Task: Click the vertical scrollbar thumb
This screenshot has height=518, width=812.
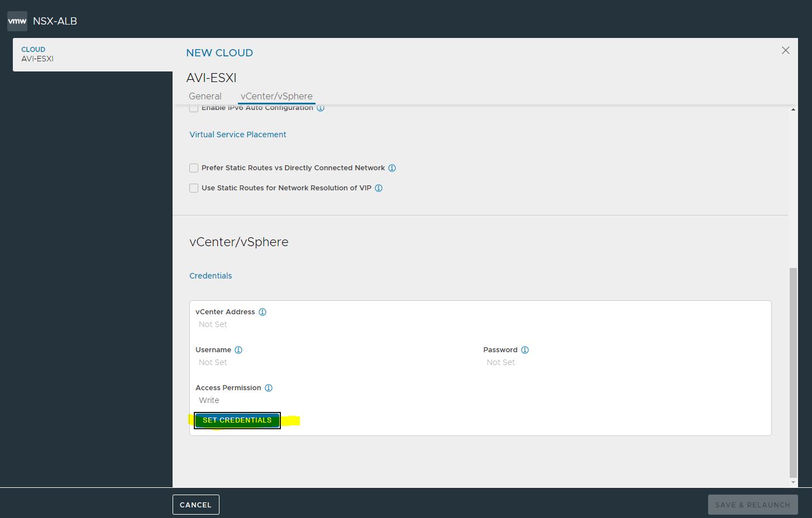Action: point(793,372)
